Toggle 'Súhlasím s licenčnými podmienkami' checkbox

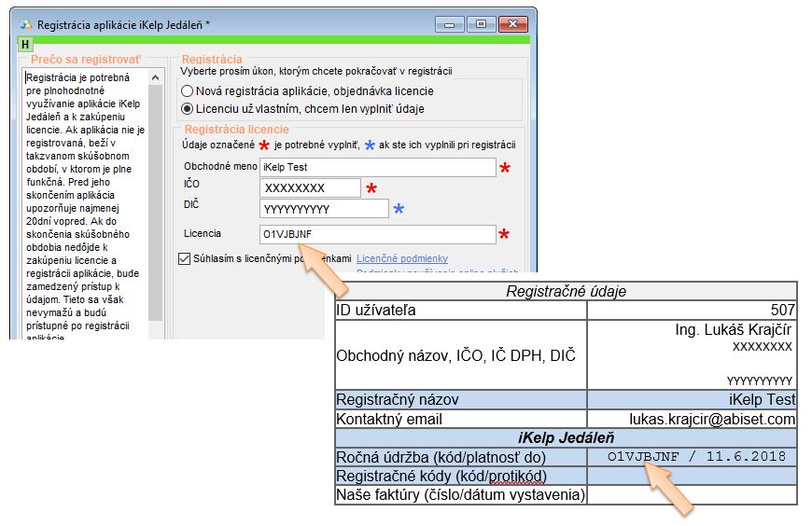pos(184,258)
